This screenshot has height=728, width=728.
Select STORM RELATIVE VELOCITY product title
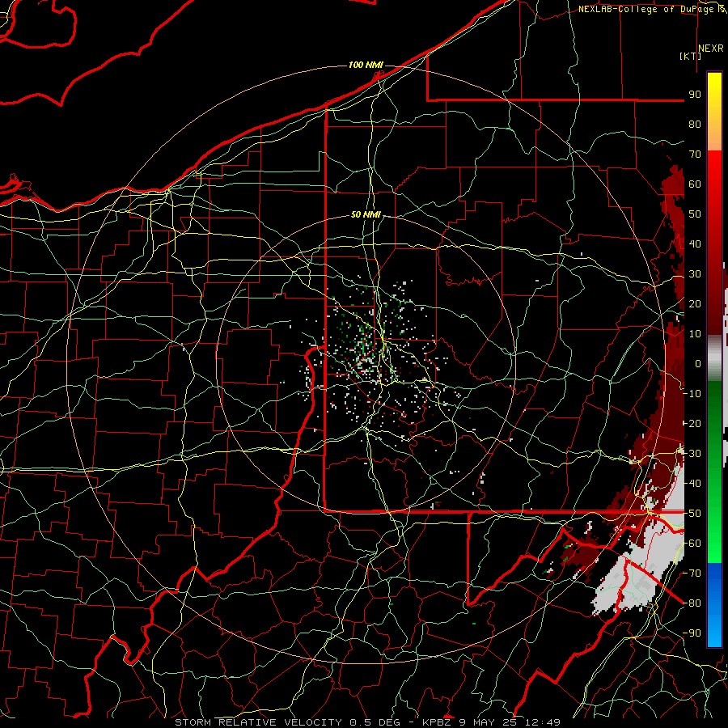pyautogui.click(x=258, y=722)
